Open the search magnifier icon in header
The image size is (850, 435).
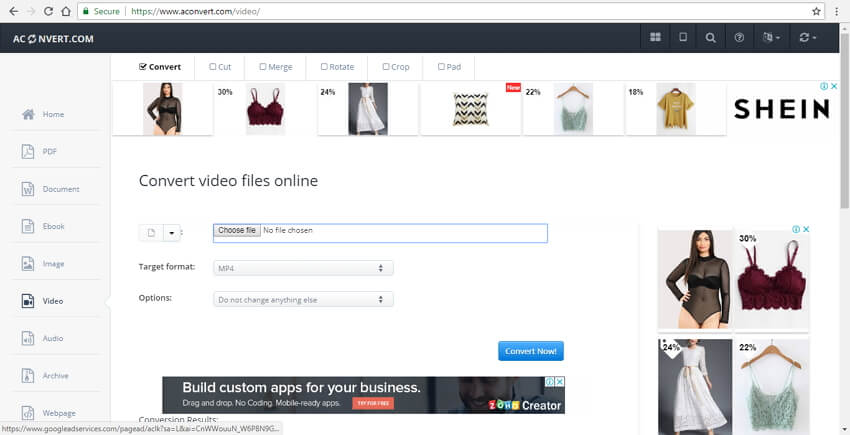tap(711, 37)
